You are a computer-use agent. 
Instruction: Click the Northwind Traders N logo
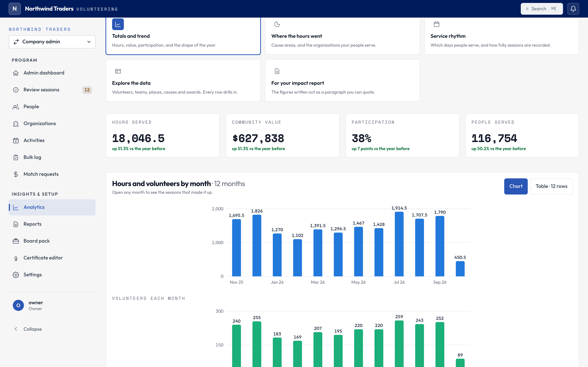point(15,9)
